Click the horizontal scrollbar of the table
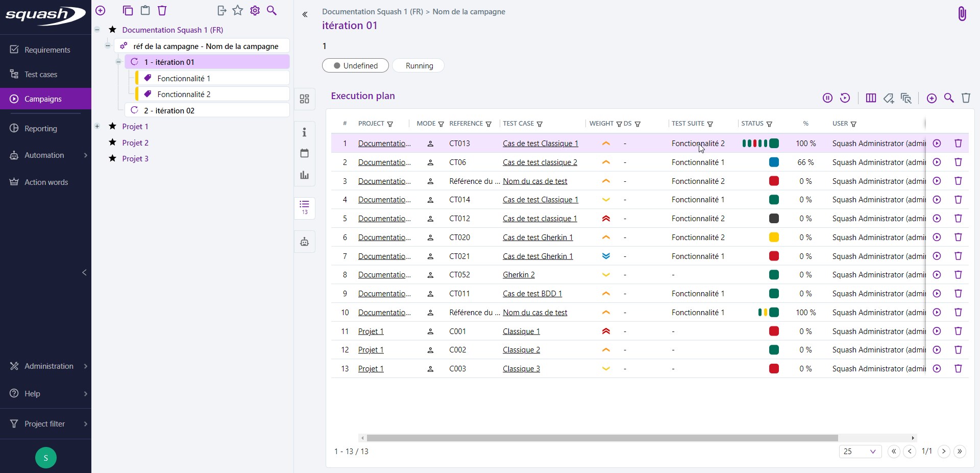The image size is (980, 473). (x=602, y=438)
